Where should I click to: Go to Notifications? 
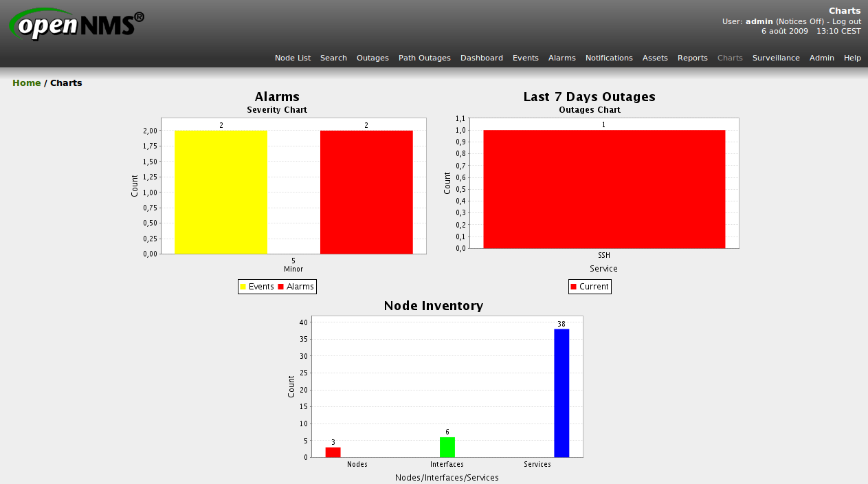point(609,58)
